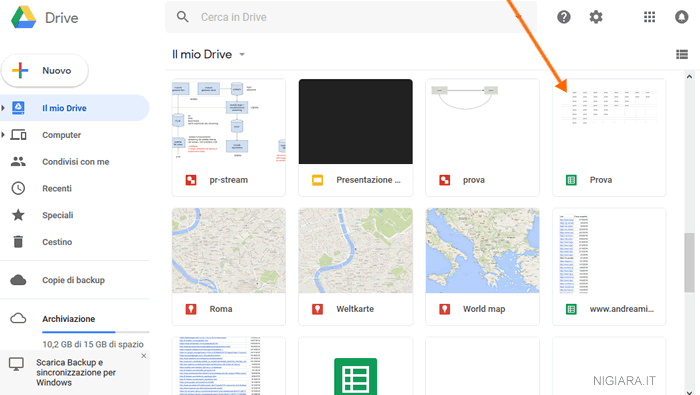Select the large green Sheets icon thumbnail
This screenshot has width=700, height=395.
(355, 377)
